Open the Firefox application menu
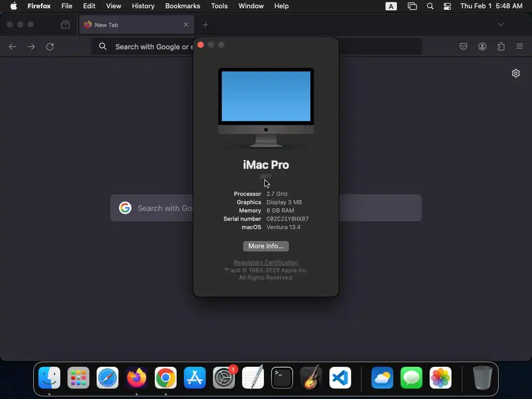The width and height of the screenshot is (532, 399). click(39, 6)
